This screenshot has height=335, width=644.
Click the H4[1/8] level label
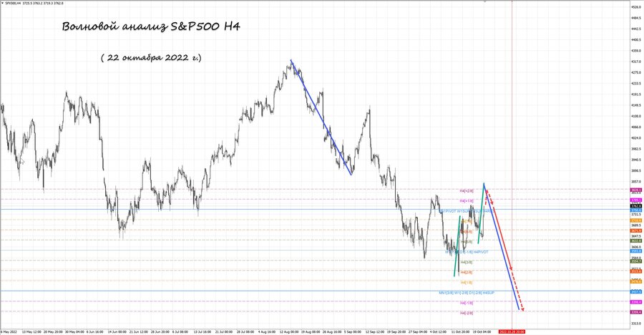[466, 283]
